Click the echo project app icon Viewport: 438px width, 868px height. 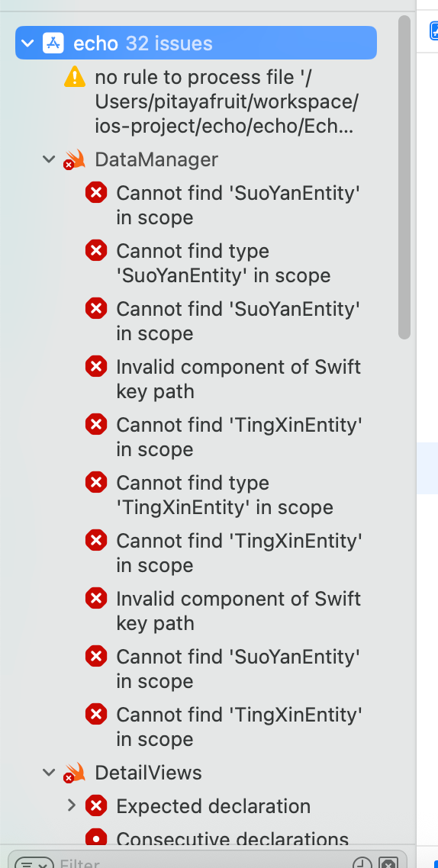(53, 43)
